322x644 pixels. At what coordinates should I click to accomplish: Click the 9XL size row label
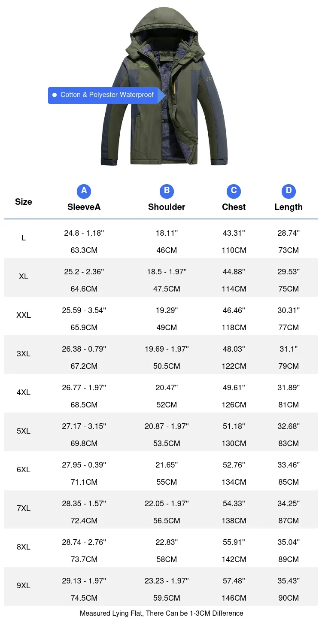click(x=24, y=586)
